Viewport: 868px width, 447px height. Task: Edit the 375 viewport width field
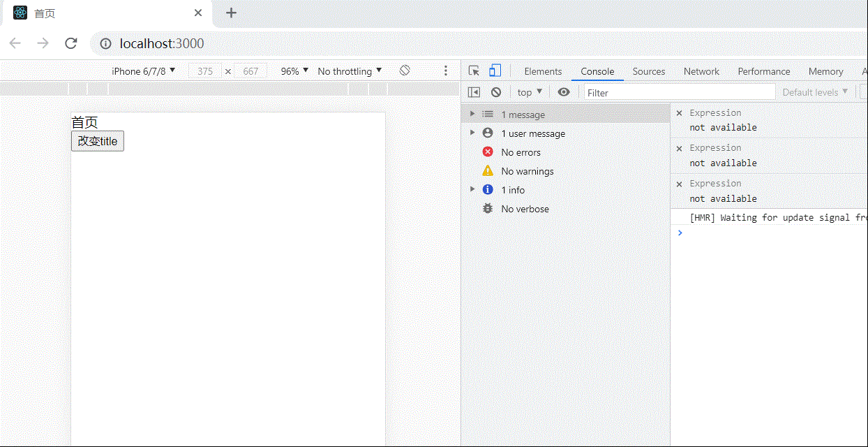click(205, 71)
